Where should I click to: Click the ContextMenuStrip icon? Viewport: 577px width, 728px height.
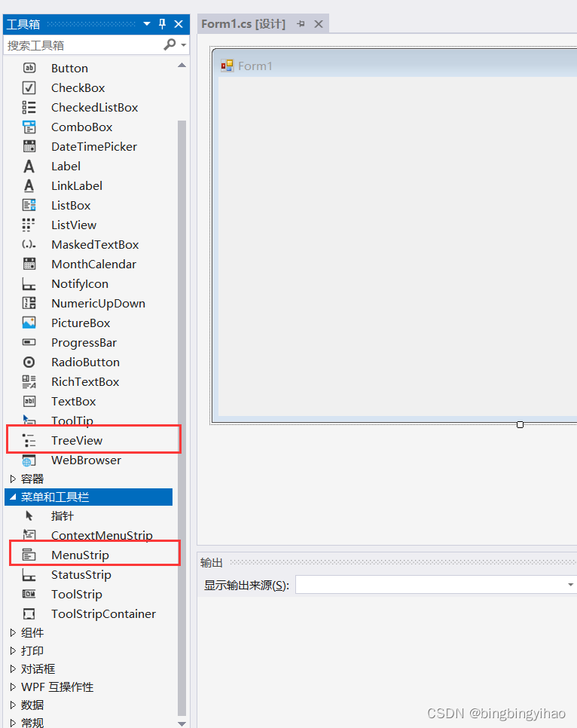[29, 535]
